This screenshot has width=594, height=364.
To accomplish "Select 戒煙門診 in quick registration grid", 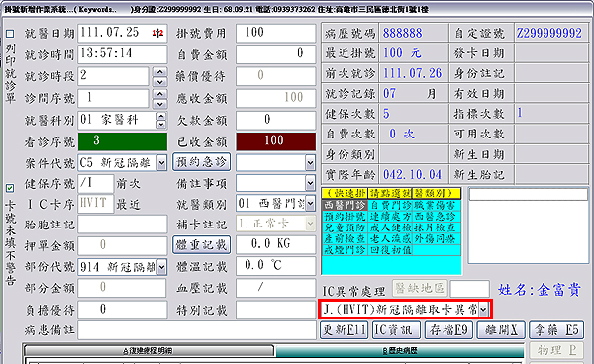I will coord(345,250).
